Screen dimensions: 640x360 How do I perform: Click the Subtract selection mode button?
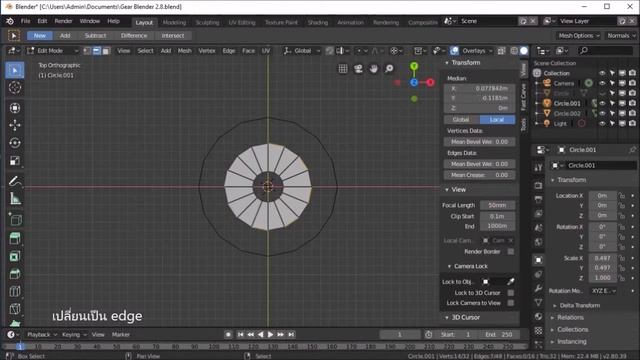click(x=95, y=36)
